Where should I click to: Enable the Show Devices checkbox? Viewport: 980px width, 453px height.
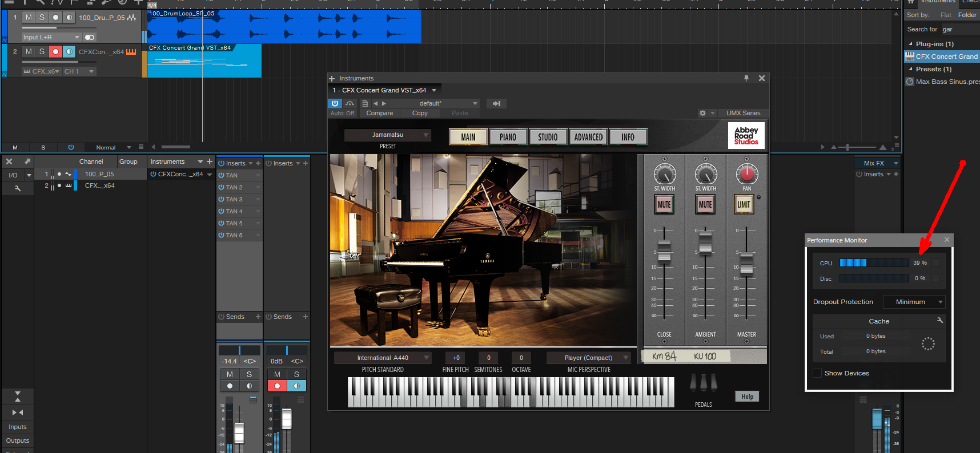(x=817, y=373)
